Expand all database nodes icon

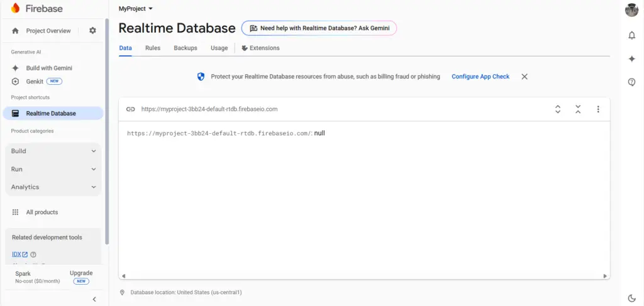pos(558,109)
